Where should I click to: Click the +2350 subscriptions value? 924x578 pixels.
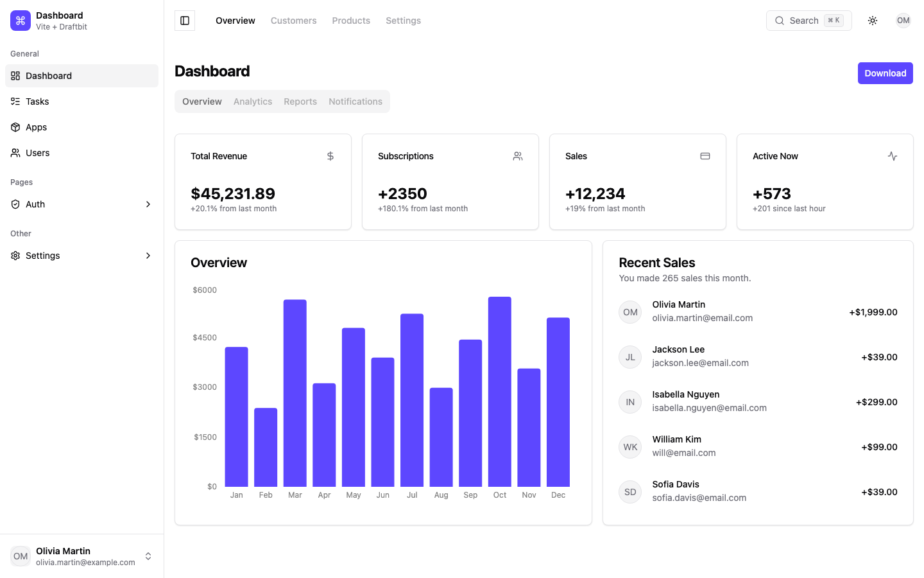[x=402, y=193]
